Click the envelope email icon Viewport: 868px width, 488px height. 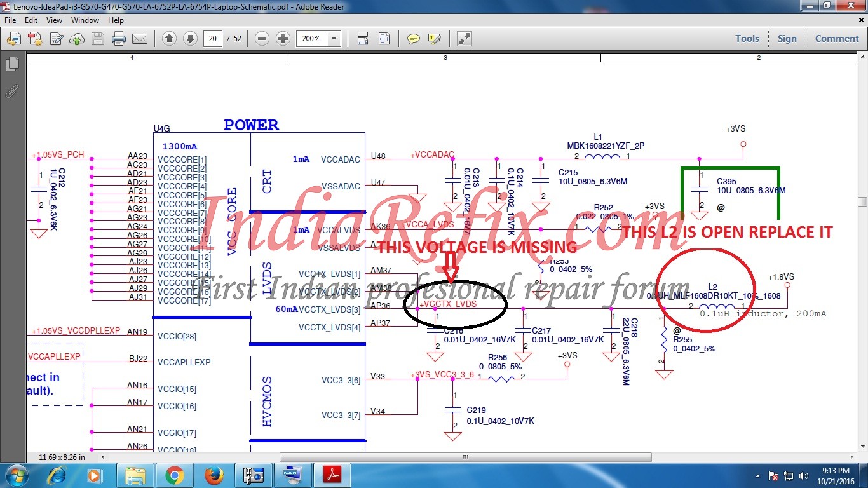[x=140, y=39]
